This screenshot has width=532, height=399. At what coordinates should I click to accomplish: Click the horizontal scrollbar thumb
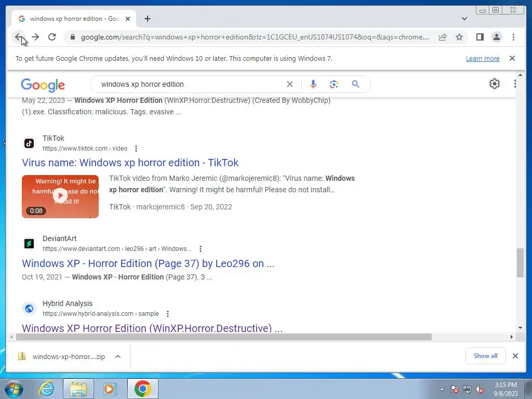point(224,337)
